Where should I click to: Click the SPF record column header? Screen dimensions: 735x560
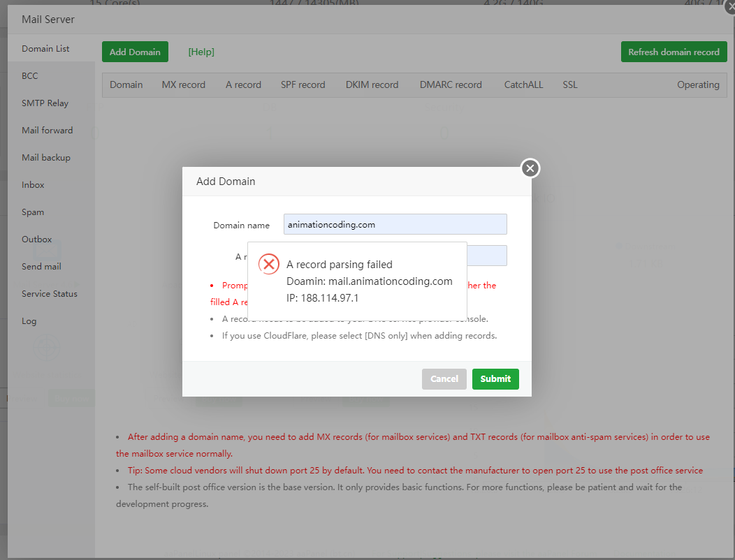coord(303,84)
